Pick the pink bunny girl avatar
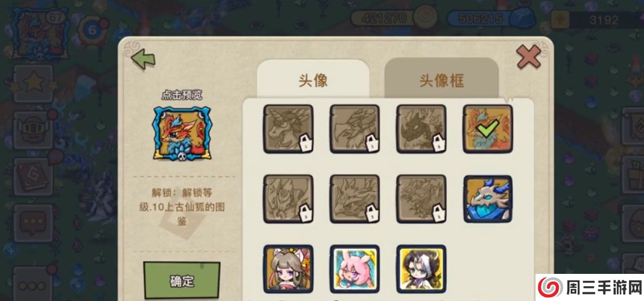 point(355,269)
